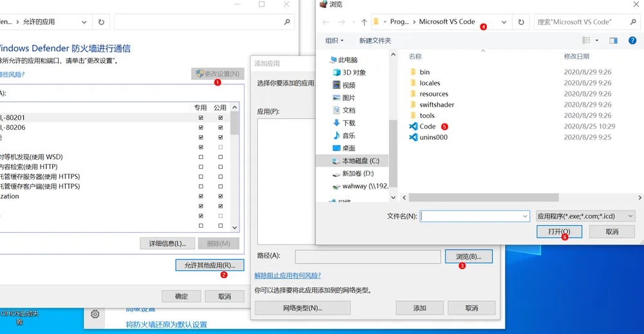Toggle 公用 checkbox for 托管缓存客户端(使用 HTTPS)
644x334 pixels.
(220, 187)
